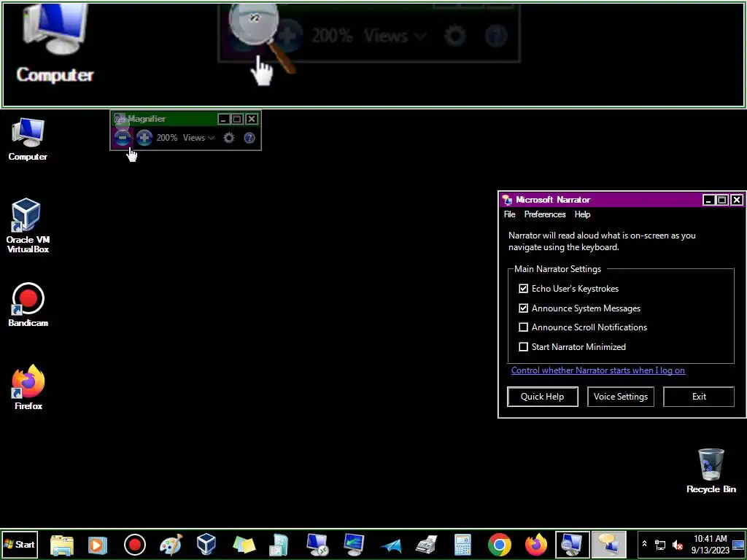
Task: Click the Show Desktop button by the clock
Action: click(x=738, y=544)
